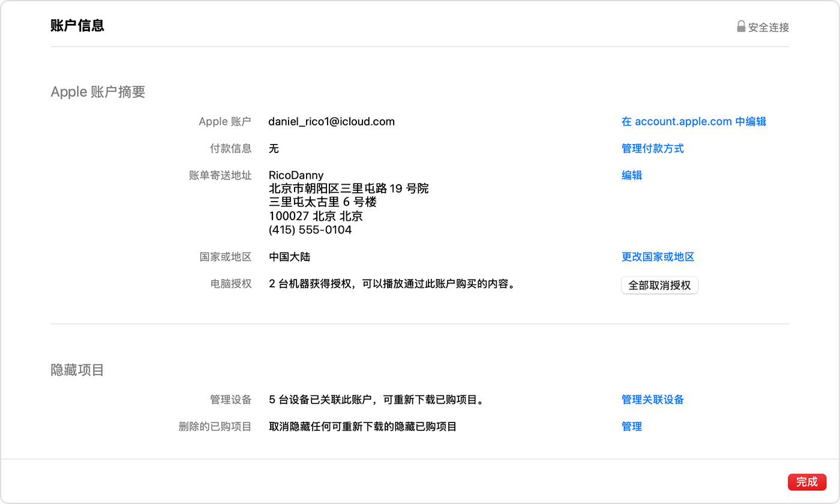
Task: Click address line 北京市朝阳区三里屯路 19 号院
Action: coord(349,189)
